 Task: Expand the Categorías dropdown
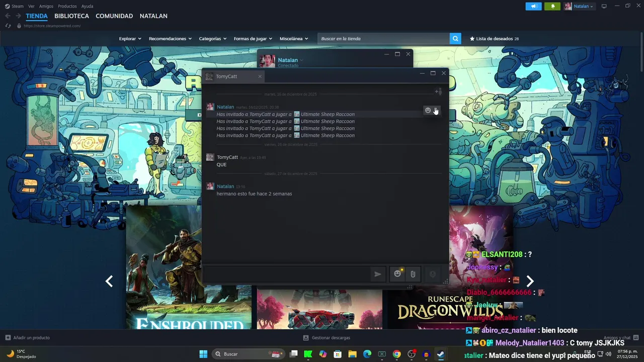[213, 39]
